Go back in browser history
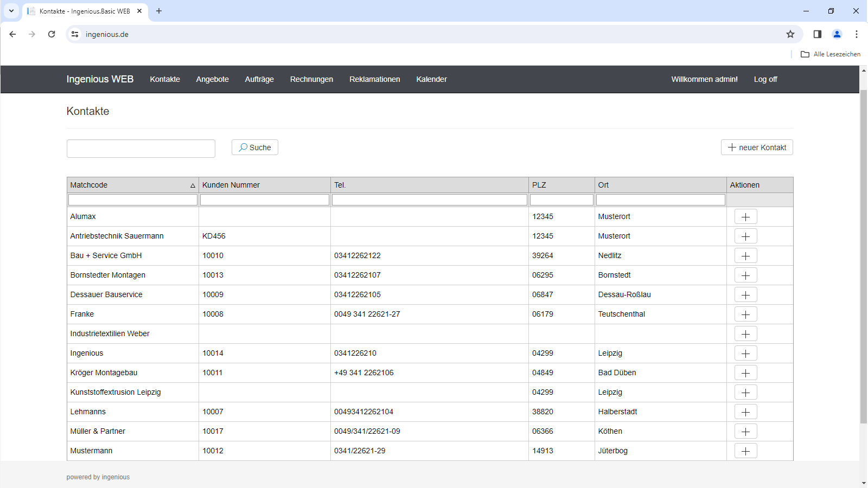The image size is (868, 488). [x=12, y=34]
